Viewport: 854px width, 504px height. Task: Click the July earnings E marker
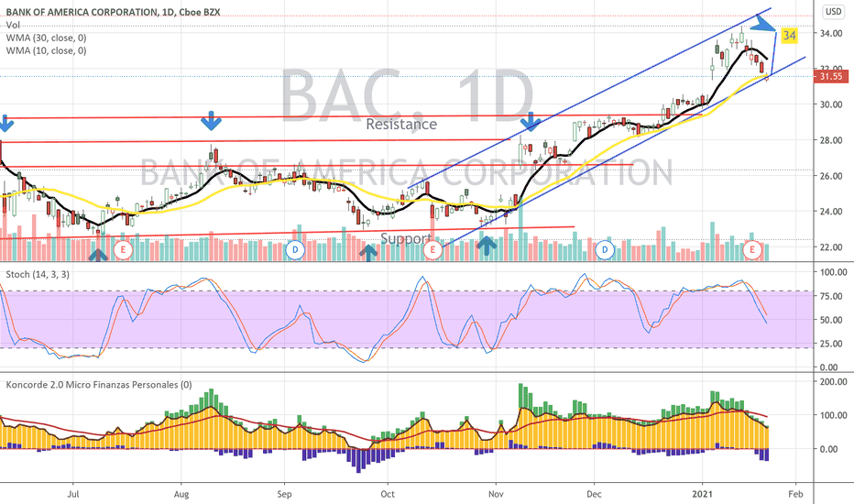123,250
